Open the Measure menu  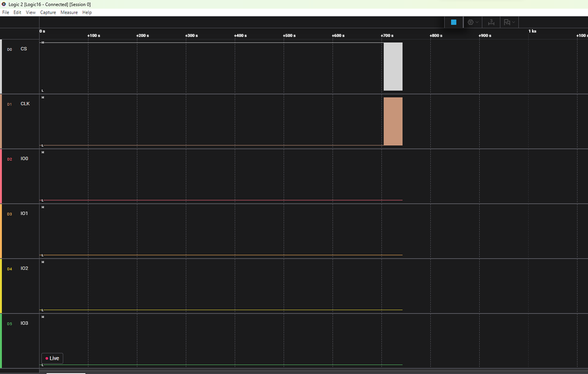click(x=69, y=12)
